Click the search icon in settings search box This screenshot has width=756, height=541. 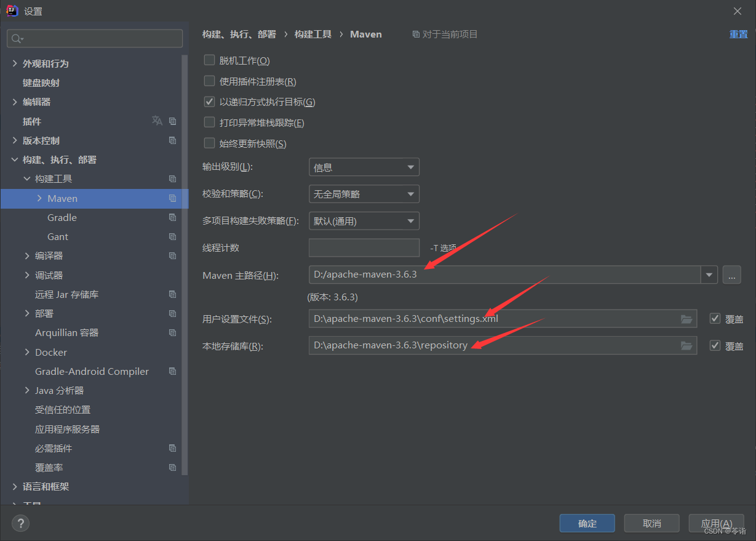[17, 38]
